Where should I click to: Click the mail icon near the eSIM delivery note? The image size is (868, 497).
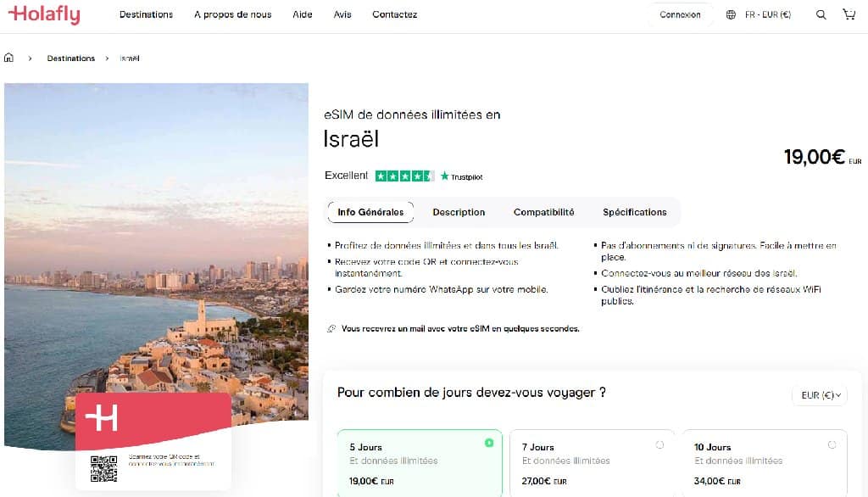tap(332, 328)
